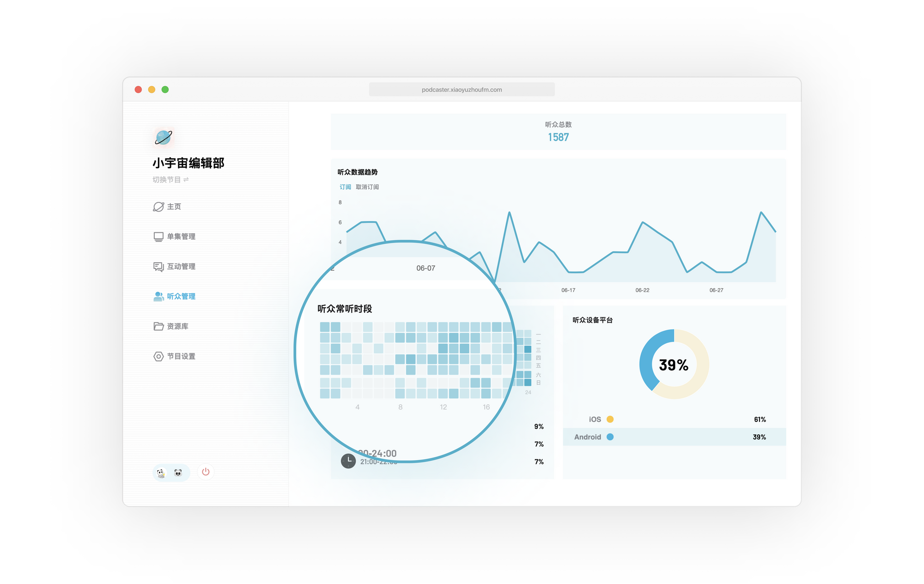Go to 互动管理 interaction management
Image resolution: width=924 pixels, height=584 pixels.
[174, 267]
